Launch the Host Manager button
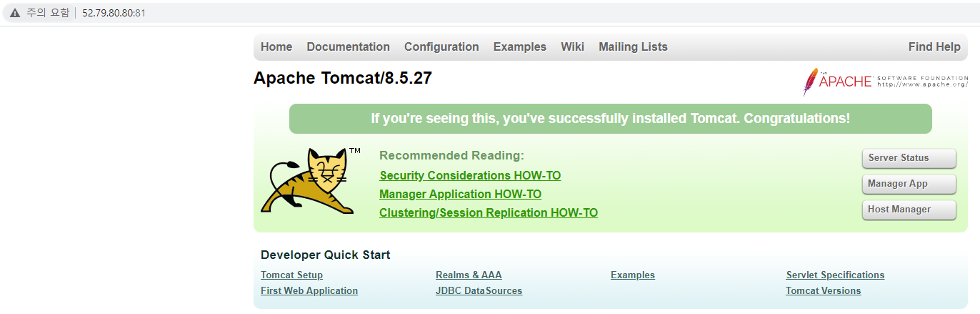The width and height of the screenshot is (980, 314). 909,210
